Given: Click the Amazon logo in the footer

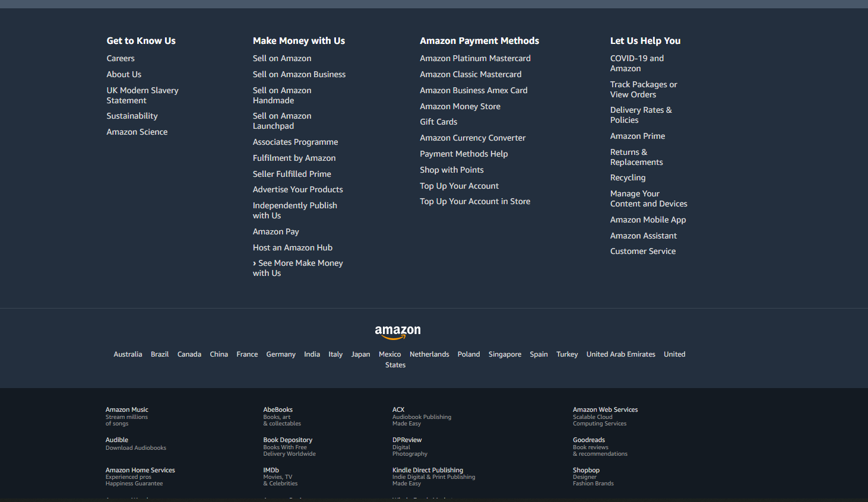Looking at the screenshot, I should click(398, 332).
